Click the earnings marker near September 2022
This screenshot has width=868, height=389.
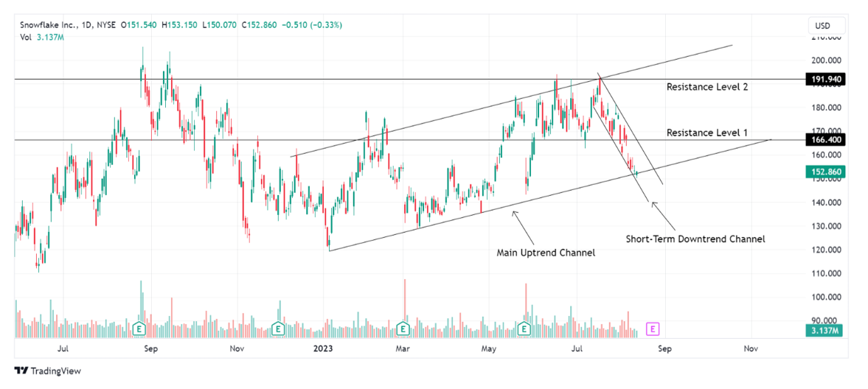[x=138, y=327]
